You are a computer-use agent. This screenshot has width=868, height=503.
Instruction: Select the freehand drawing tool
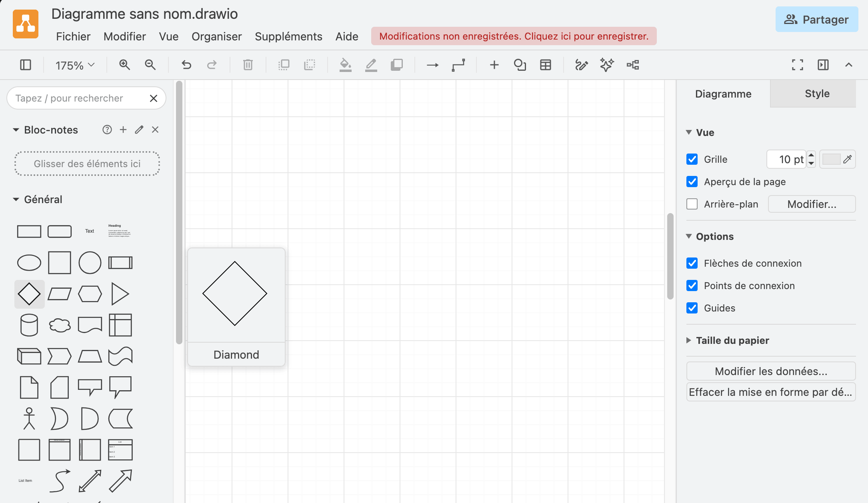582,65
